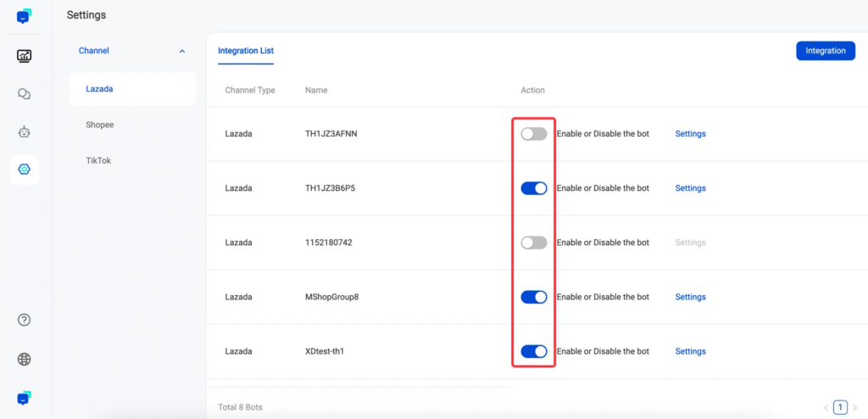Open Settings for XDtest-th1
Image resolution: width=868 pixels, height=419 pixels.
[x=690, y=351]
